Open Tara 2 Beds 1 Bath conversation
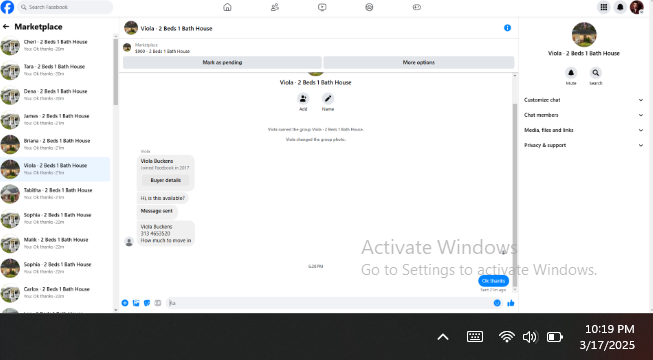The height and width of the screenshot is (360, 653). pos(55,70)
